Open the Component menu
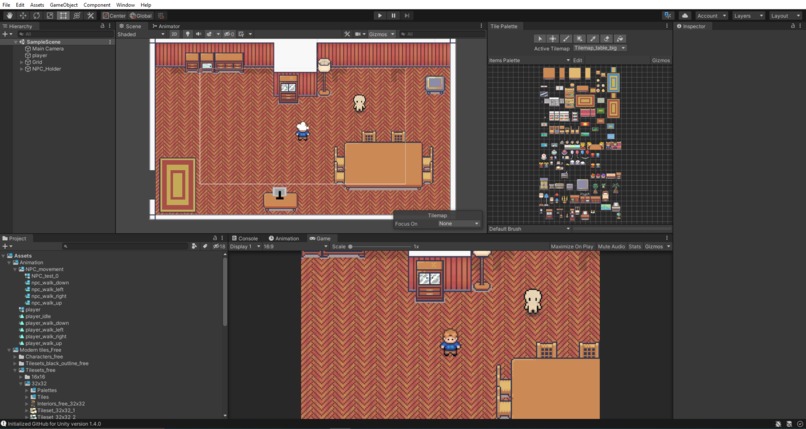 pos(97,5)
